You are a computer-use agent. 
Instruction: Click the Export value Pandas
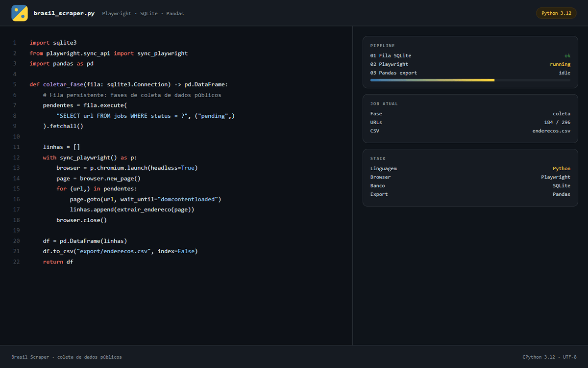click(x=562, y=194)
